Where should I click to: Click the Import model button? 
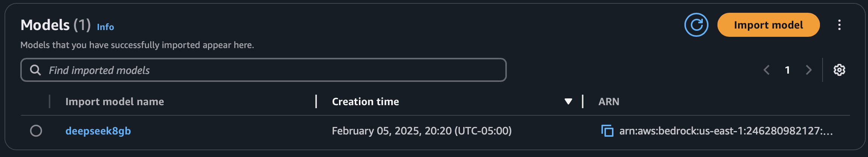(769, 25)
